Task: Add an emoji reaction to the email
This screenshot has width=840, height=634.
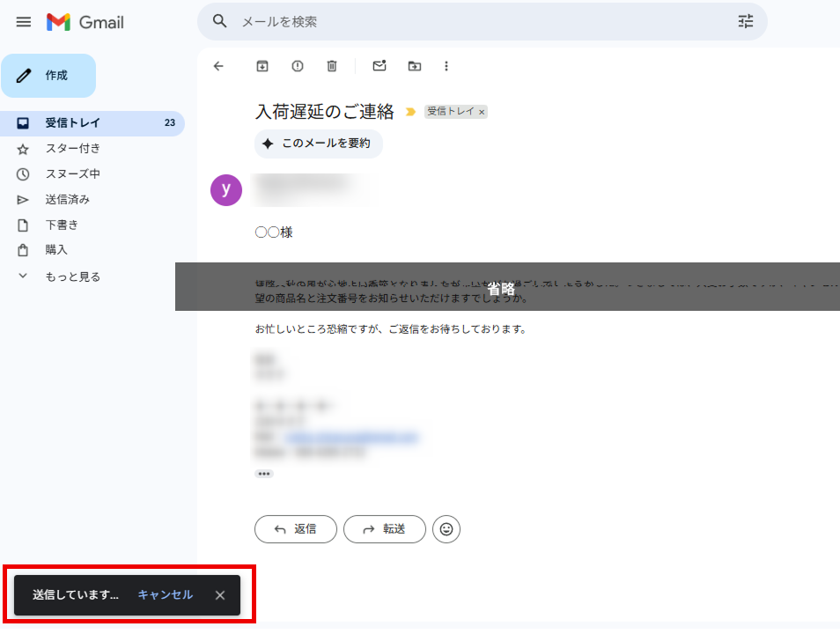Action: pos(446,529)
